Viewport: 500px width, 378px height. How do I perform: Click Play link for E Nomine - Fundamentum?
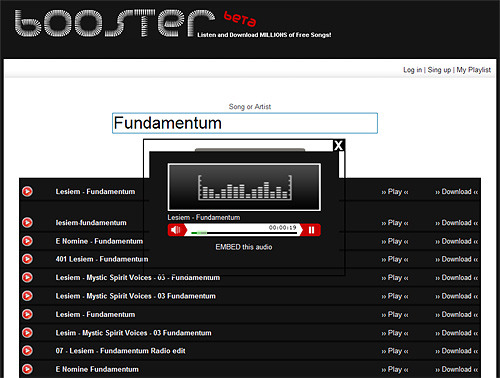395,241
